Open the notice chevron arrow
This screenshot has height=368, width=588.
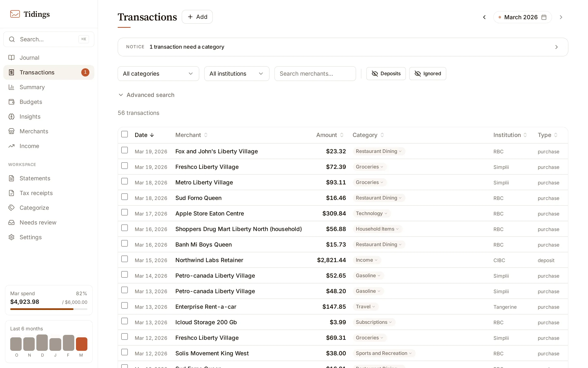tap(556, 47)
